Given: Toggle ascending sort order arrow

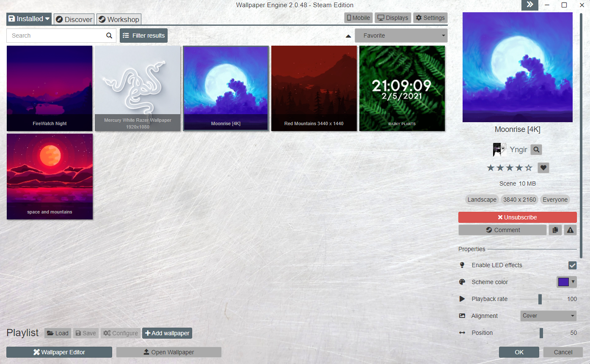Looking at the screenshot, I should 348,36.
